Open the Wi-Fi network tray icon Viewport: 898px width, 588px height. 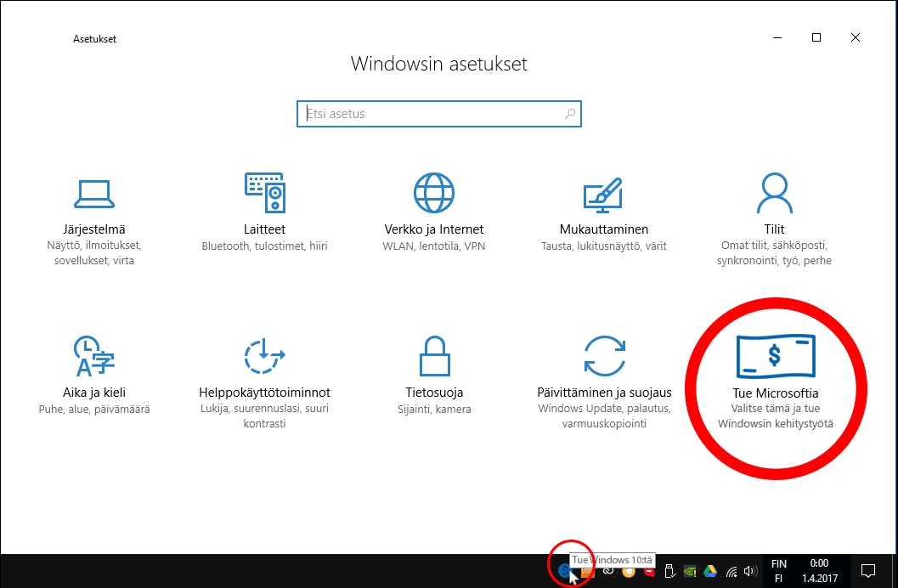coord(731,571)
